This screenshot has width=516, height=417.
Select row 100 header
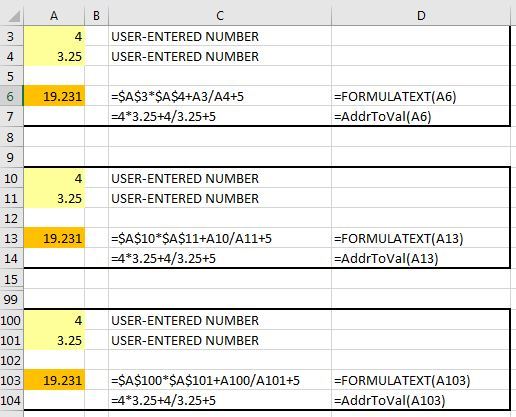(11, 320)
